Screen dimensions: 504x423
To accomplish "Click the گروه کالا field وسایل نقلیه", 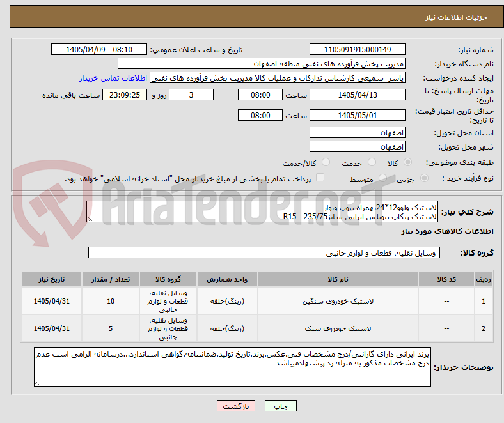I will point(264,252).
